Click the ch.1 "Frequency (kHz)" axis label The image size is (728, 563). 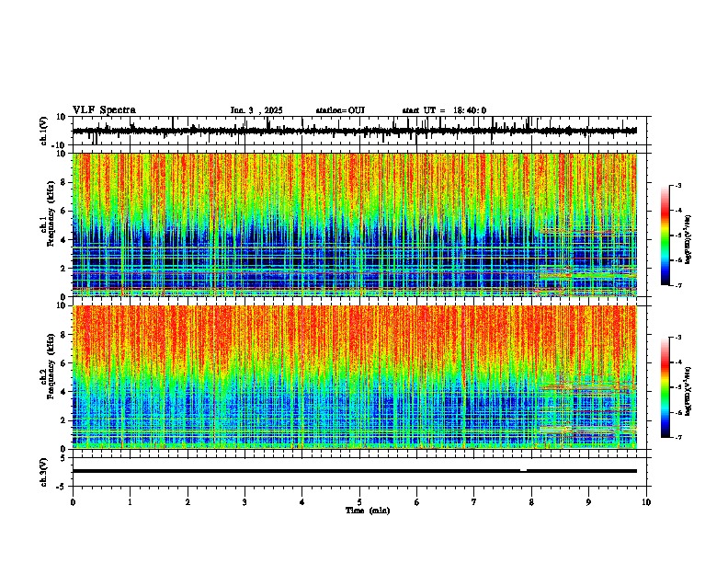coord(51,213)
